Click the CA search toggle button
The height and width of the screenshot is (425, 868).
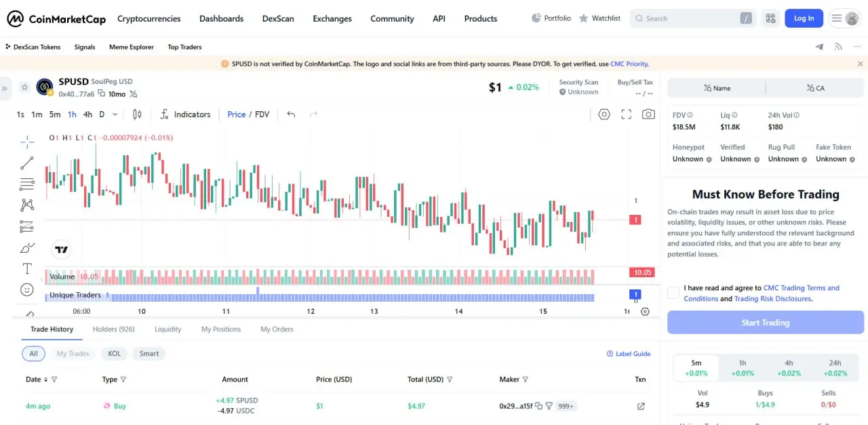[x=815, y=88]
